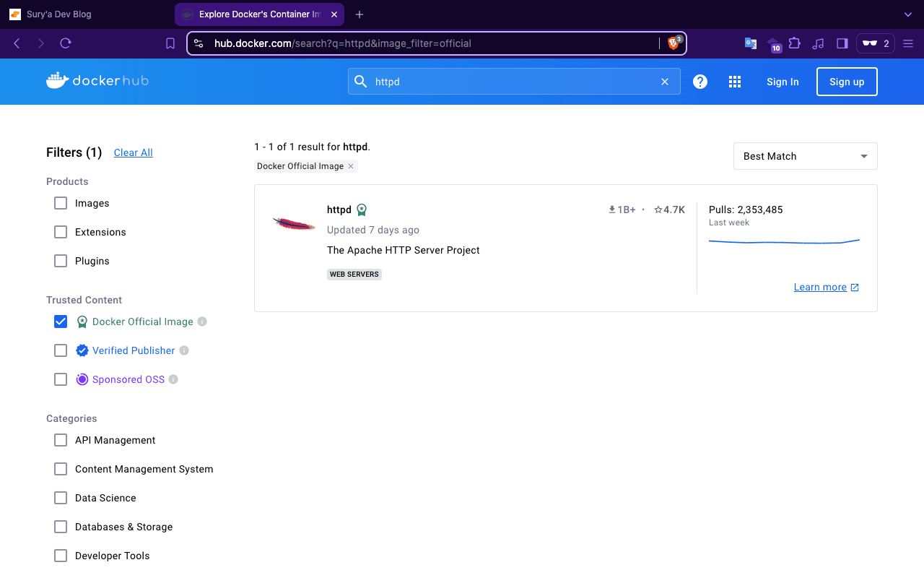
Task: Click the official image badge beside httpd
Action: [362, 210]
